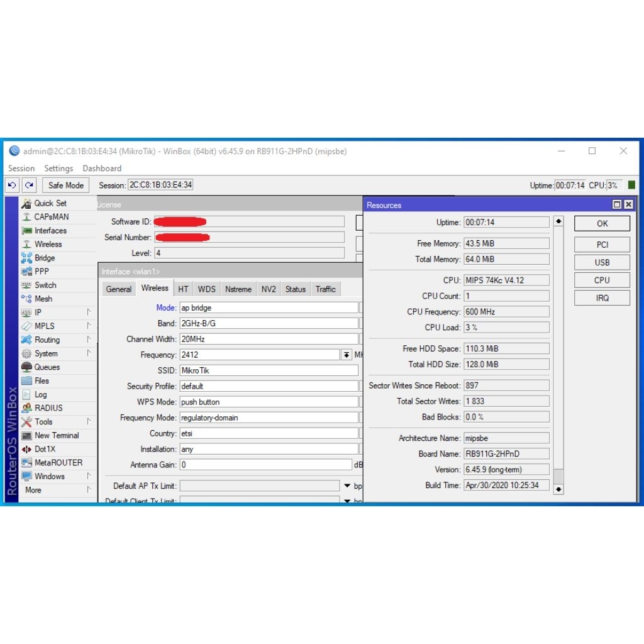644x644 pixels.
Task: Open the Routing sidebar menu
Action: pos(57,340)
